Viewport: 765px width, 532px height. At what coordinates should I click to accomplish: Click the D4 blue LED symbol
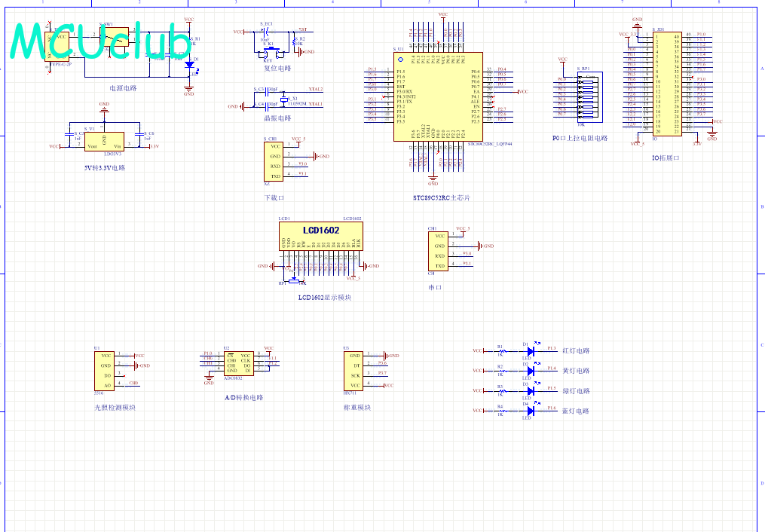532,411
